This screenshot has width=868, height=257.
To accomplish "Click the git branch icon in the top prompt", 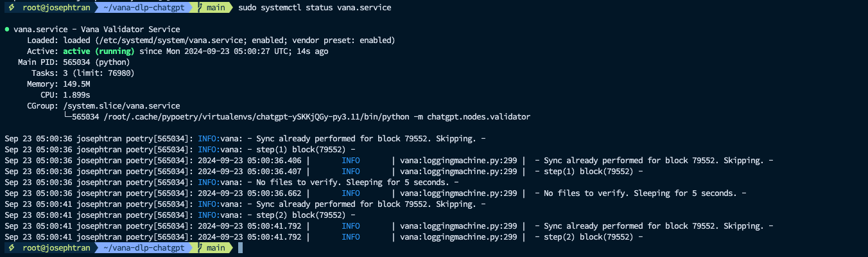I will pos(200,7).
